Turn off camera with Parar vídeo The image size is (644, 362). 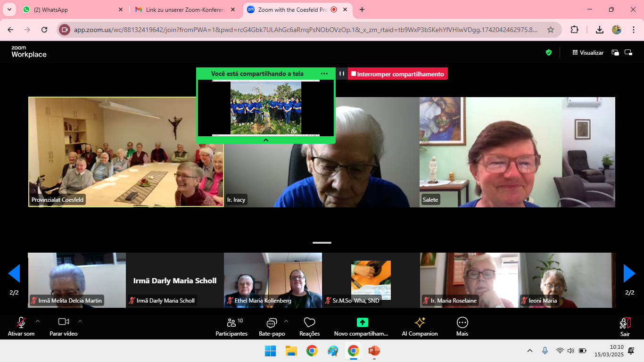coord(64,322)
